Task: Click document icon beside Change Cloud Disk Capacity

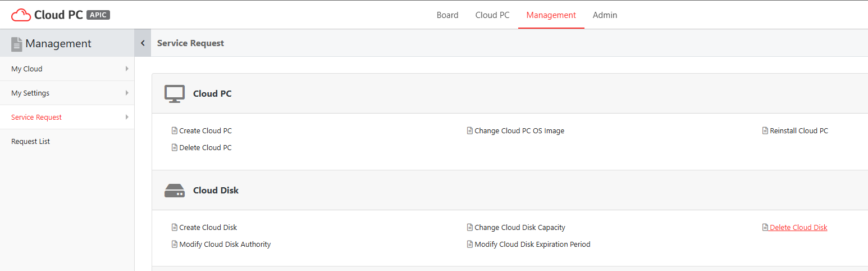Action: [469, 227]
